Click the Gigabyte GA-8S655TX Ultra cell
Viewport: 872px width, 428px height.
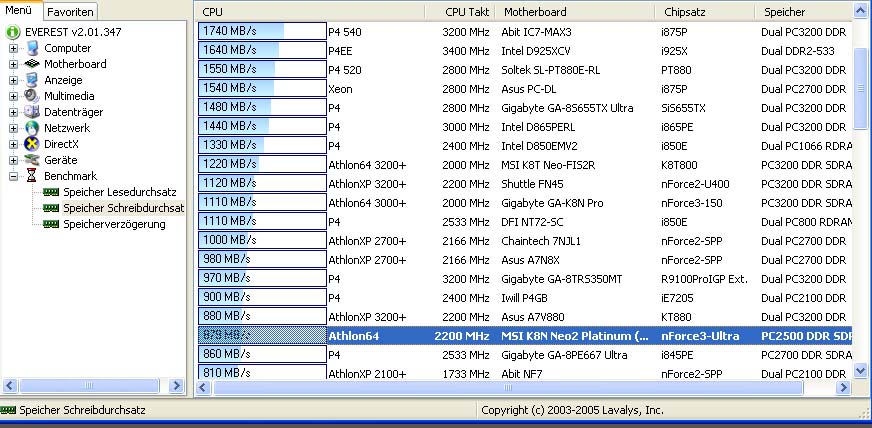click(x=567, y=108)
